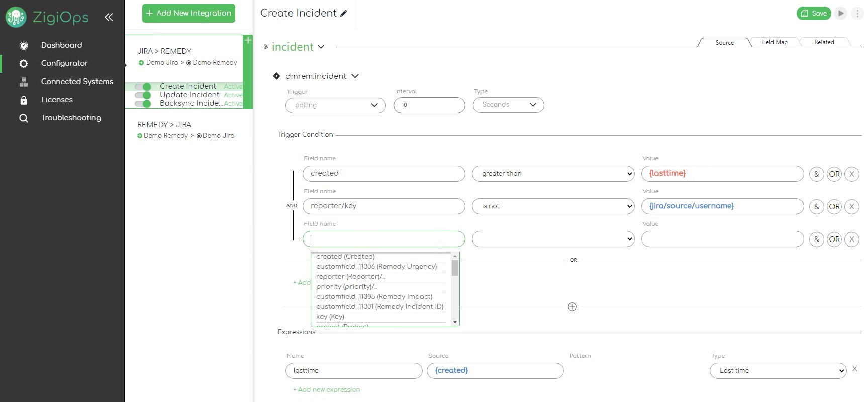This screenshot has height=402, width=868.
Task: Click the Save button
Action: pos(813,14)
